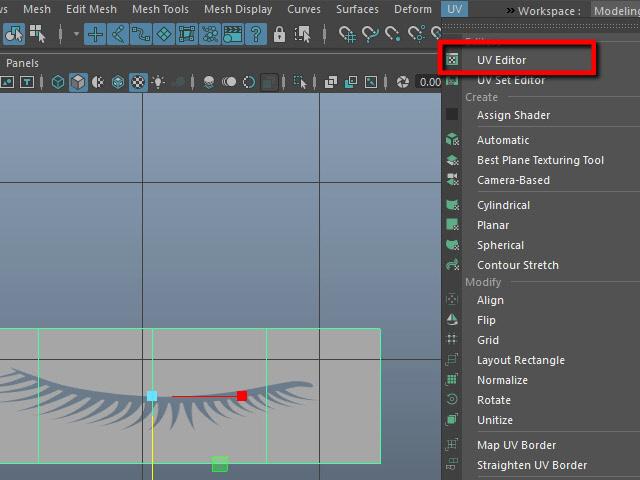Click the Camera-Based mapping icon
640x480 pixels.
click(453, 180)
